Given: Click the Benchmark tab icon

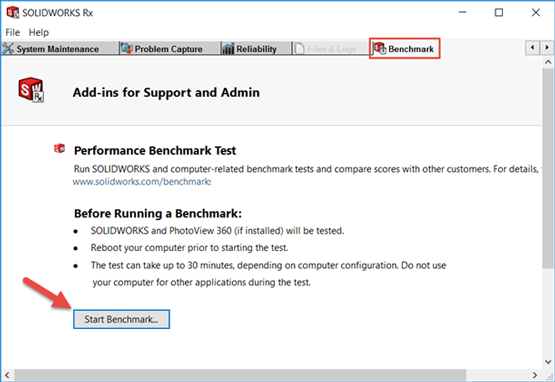Looking at the screenshot, I should click(x=380, y=48).
